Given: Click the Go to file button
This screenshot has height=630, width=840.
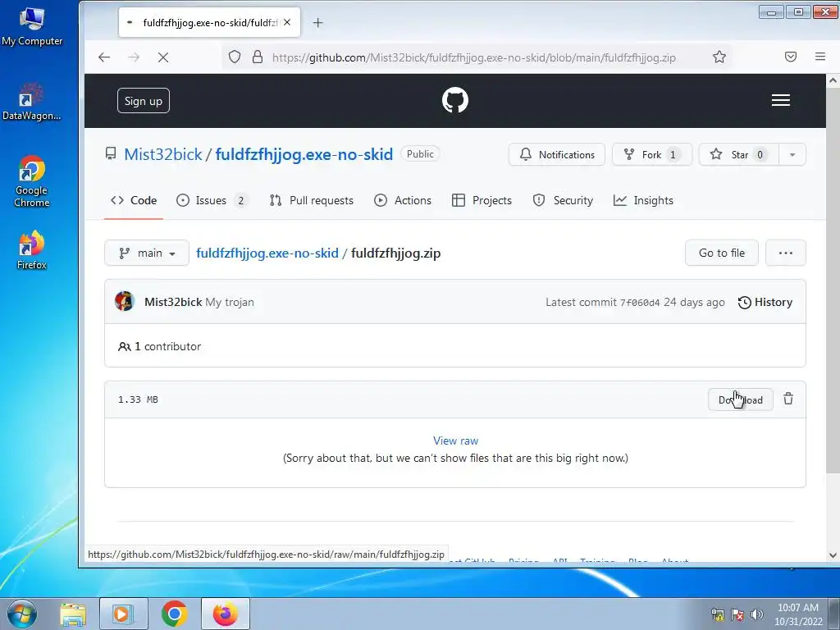Looking at the screenshot, I should [722, 253].
